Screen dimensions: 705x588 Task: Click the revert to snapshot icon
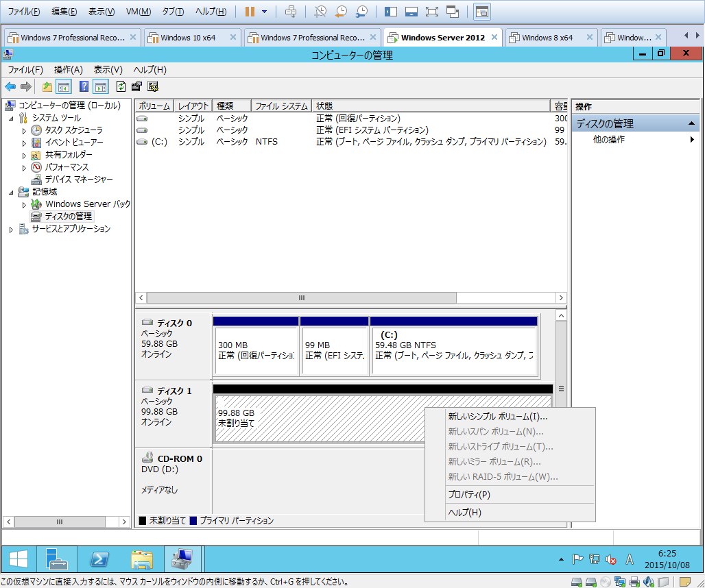coord(341,11)
